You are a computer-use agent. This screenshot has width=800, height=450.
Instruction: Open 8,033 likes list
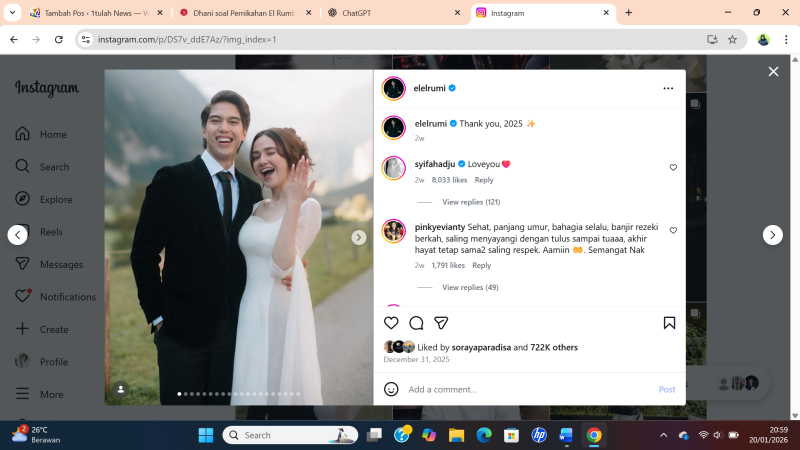point(449,180)
